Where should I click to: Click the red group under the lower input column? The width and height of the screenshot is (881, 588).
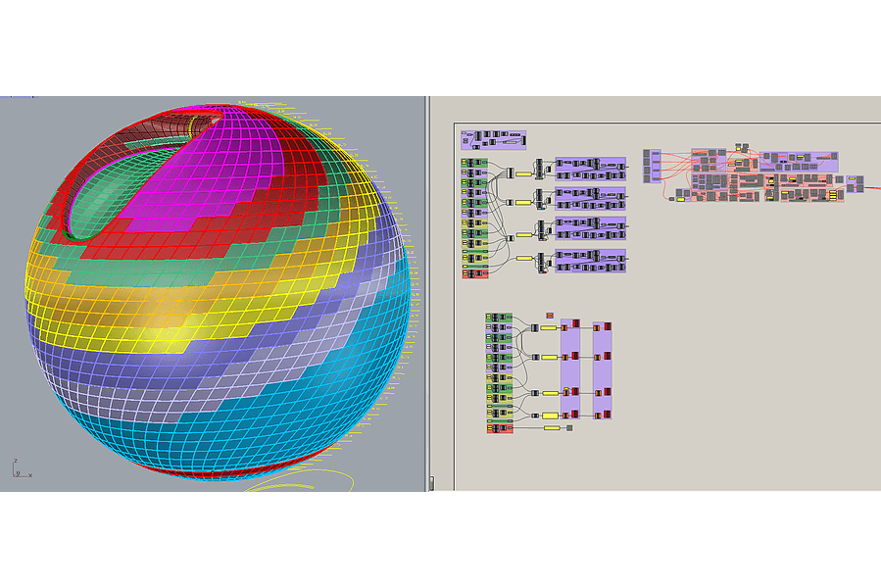[500, 428]
